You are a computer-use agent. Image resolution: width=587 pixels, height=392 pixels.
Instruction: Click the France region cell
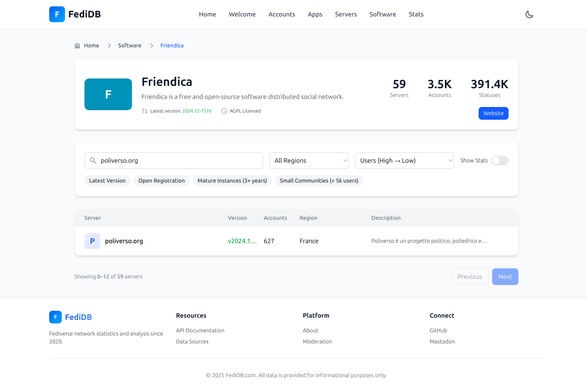click(x=309, y=241)
